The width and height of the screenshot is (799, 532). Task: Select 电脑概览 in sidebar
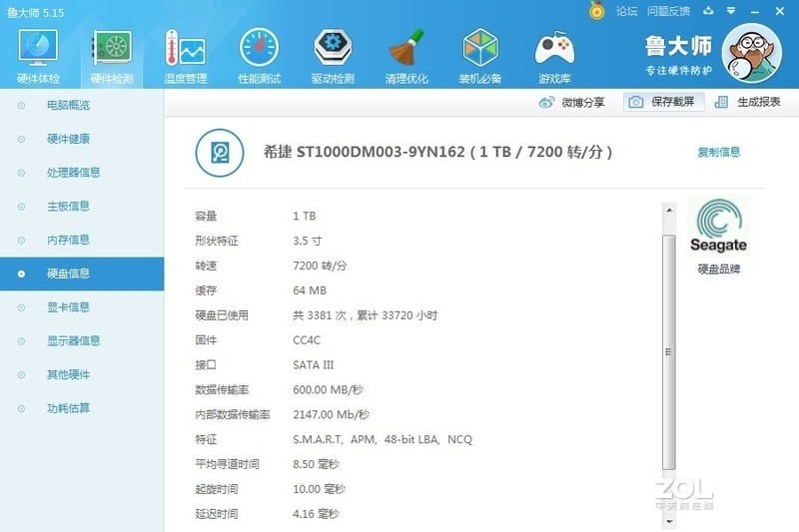tap(82, 106)
